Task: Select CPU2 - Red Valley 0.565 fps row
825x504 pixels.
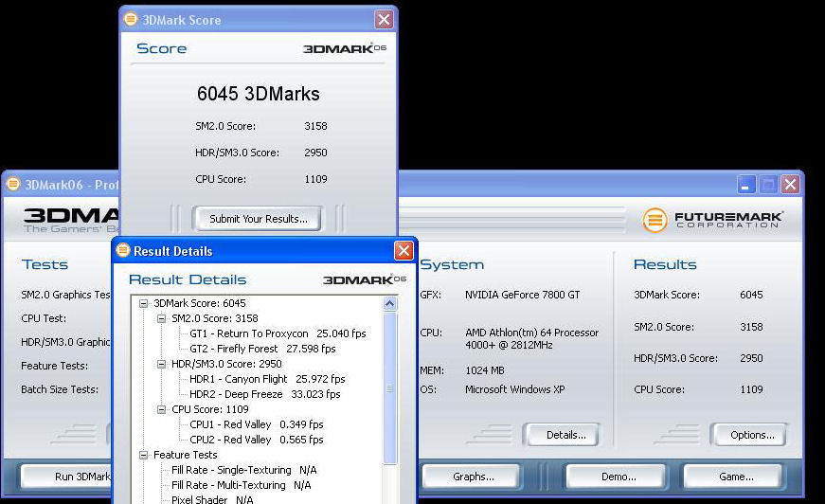Action: coord(257,440)
